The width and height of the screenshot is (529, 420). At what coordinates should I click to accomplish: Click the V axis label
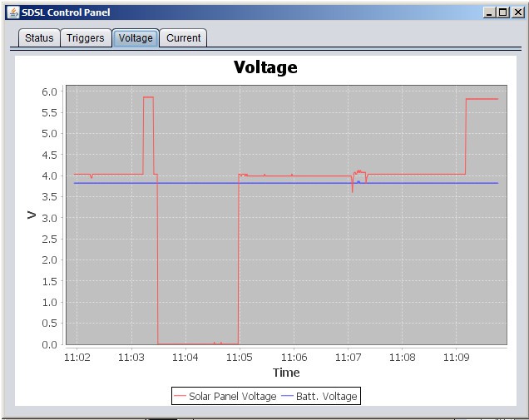pos(32,215)
